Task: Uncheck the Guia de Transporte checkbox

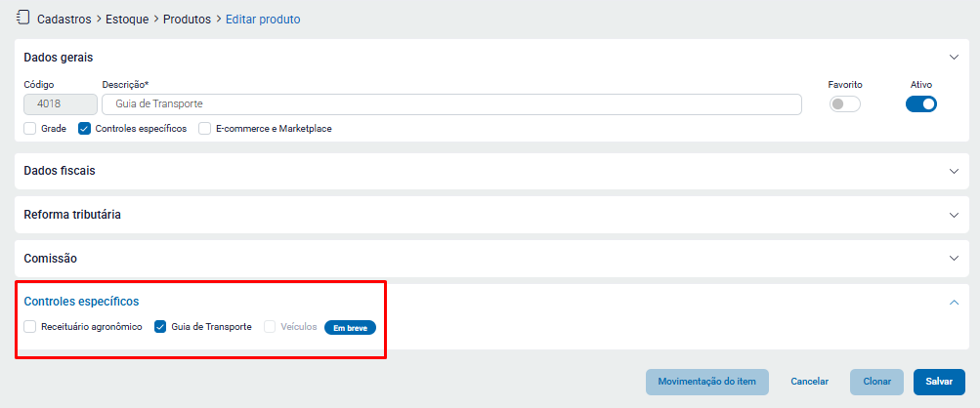Action: point(161,327)
